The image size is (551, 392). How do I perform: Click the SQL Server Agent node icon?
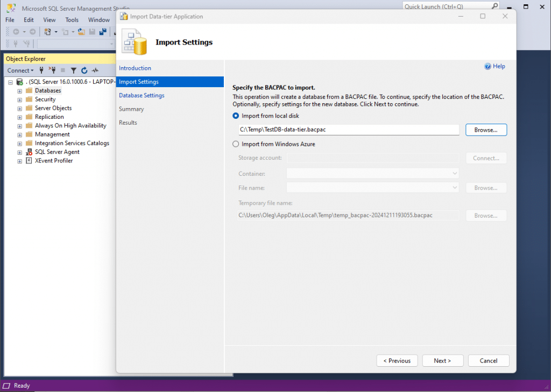click(29, 152)
